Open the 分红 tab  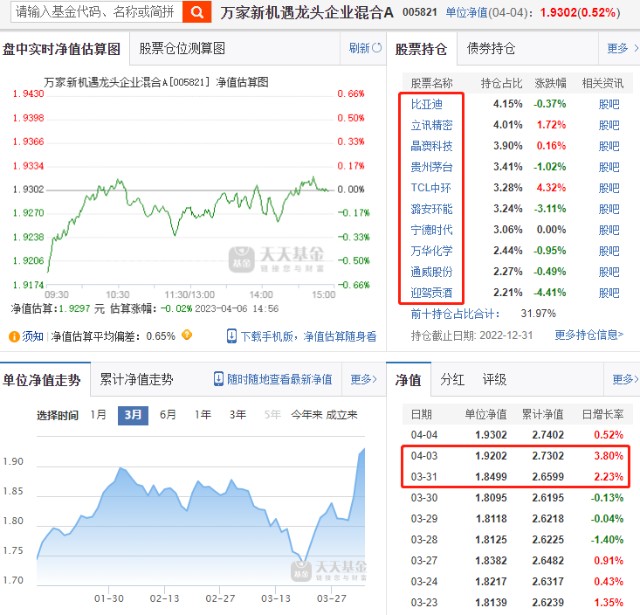point(452,380)
